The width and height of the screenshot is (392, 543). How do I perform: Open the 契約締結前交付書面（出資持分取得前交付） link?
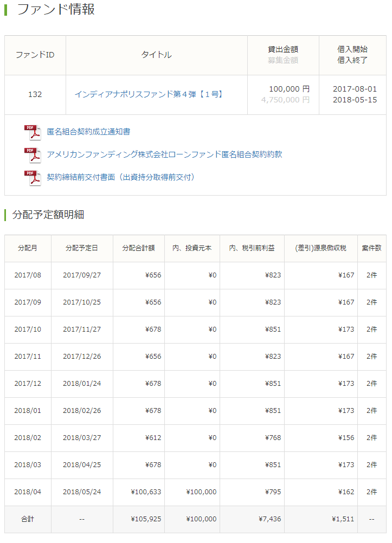(121, 177)
